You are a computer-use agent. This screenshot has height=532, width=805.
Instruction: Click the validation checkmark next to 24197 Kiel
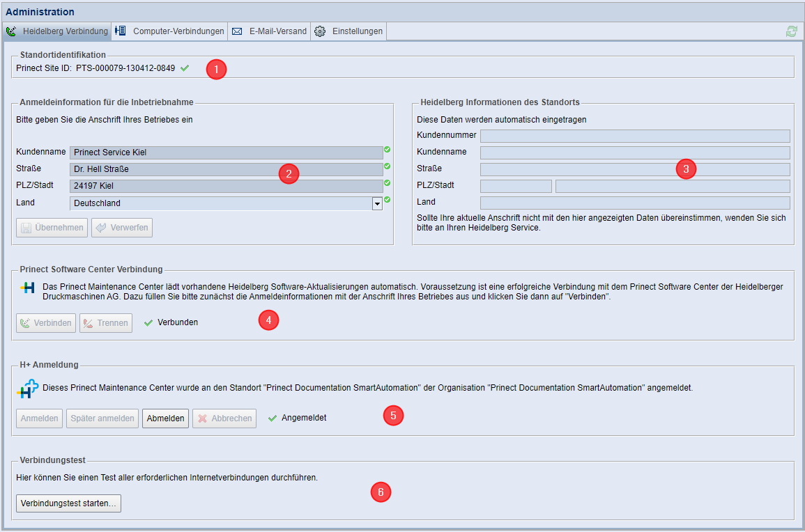[x=387, y=183]
